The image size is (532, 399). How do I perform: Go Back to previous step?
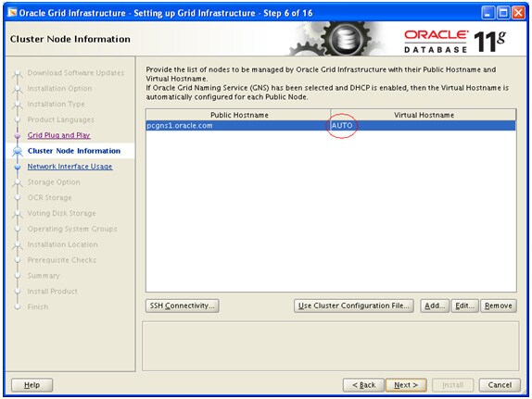363,385
